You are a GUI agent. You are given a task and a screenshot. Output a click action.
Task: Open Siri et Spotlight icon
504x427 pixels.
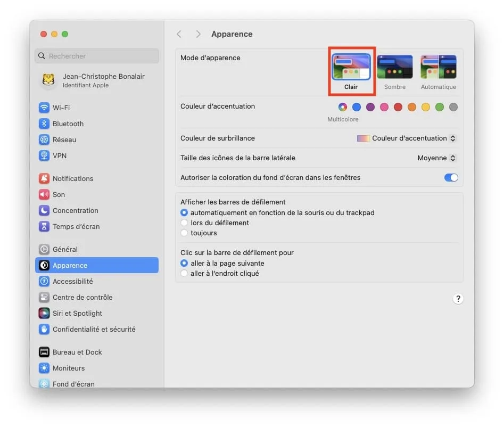coord(44,313)
